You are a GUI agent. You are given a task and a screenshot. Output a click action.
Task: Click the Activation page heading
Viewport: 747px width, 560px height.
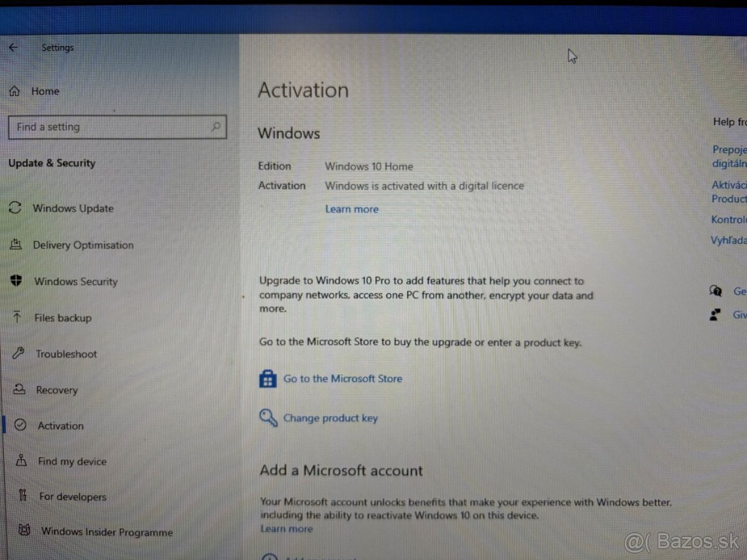[303, 90]
